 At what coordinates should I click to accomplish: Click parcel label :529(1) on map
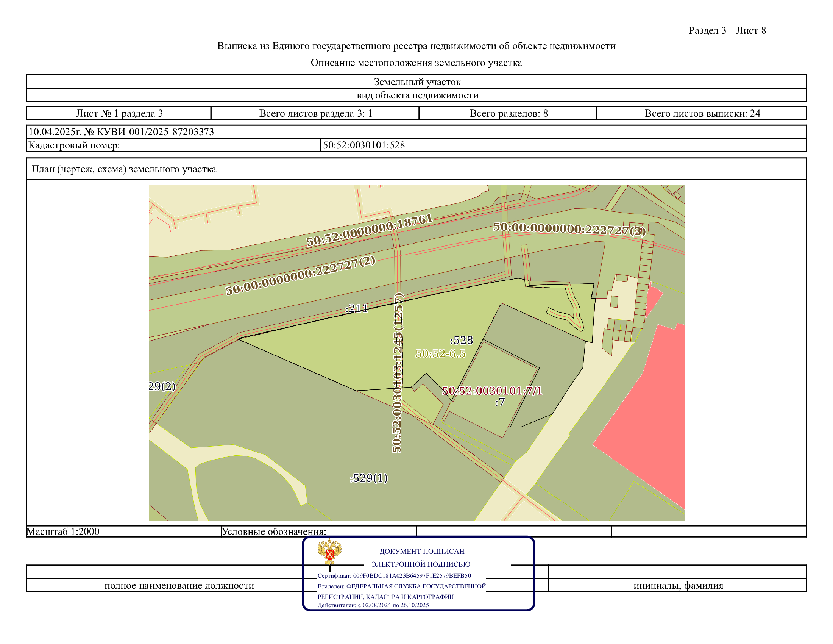pos(368,478)
